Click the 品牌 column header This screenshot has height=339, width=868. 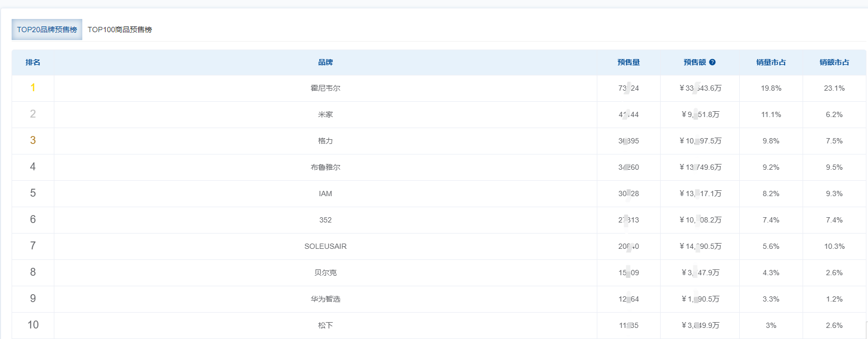click(326, 62)
